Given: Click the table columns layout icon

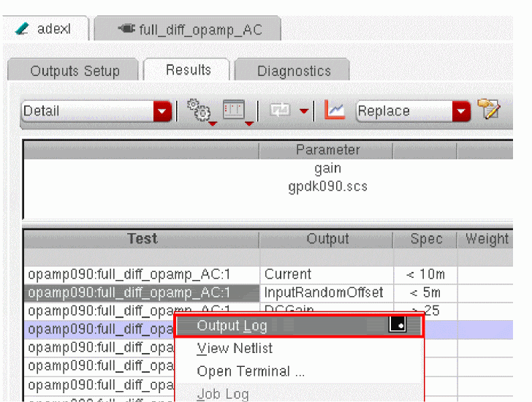Looking at the screenshot, I should click(234, 110).
